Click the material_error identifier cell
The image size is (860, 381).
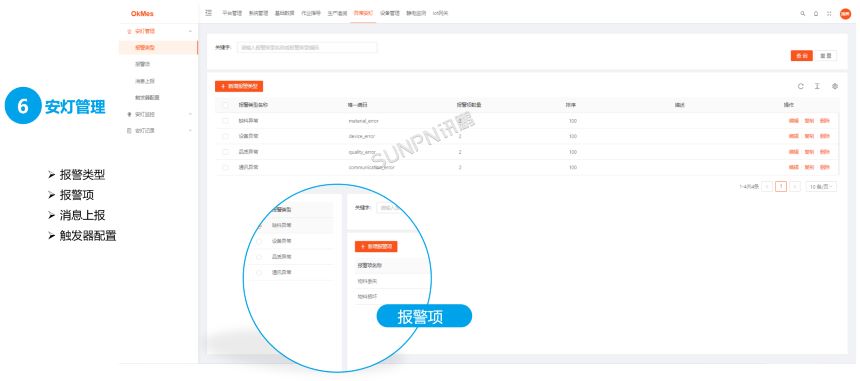(363, 121)
